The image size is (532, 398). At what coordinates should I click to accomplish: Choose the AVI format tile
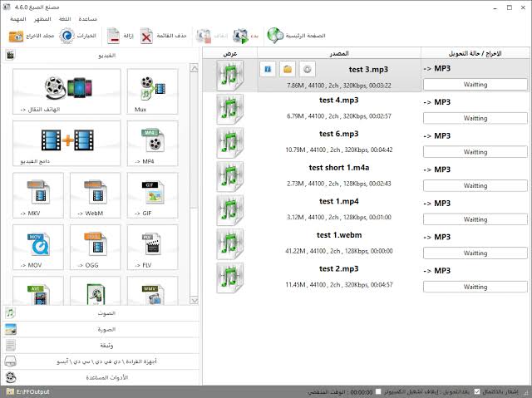pos(38,291)
